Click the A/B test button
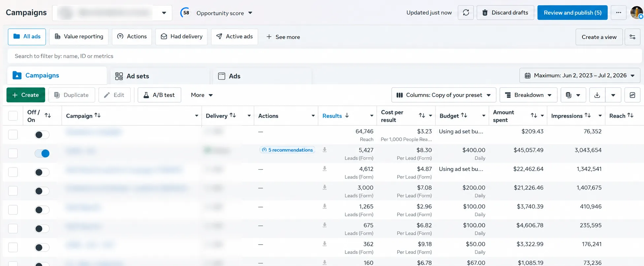Image resolution: width=644 pixels, height=266 pixels. tap(159, 95)
